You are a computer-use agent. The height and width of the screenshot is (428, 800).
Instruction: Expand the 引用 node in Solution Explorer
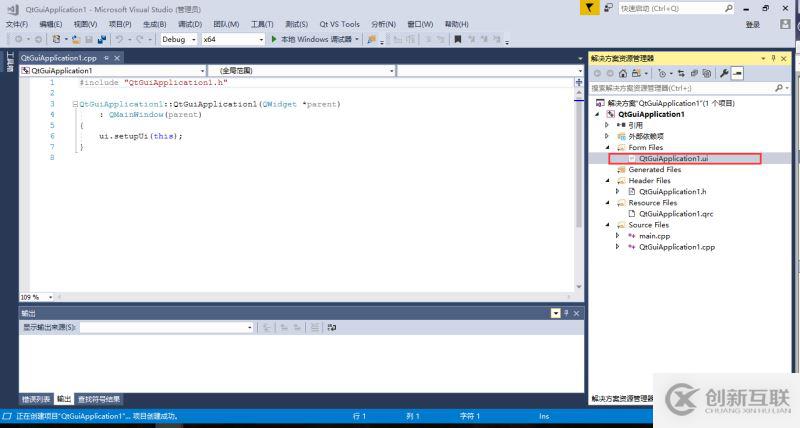607,125
